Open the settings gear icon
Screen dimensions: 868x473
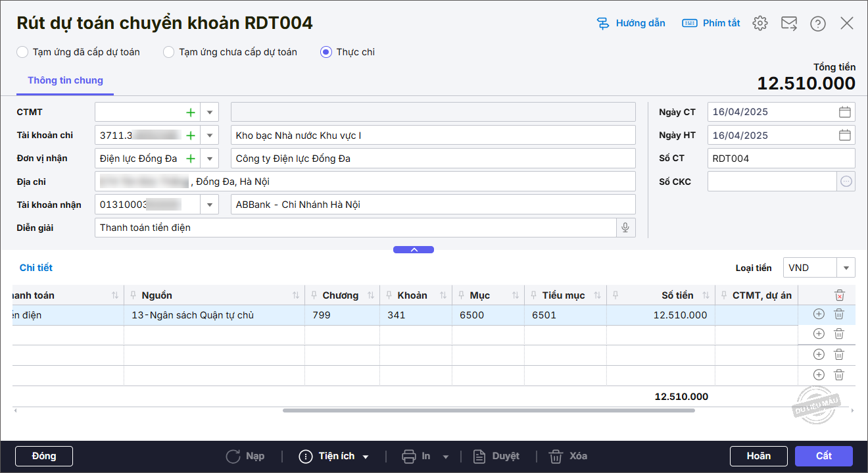point(760,23)
